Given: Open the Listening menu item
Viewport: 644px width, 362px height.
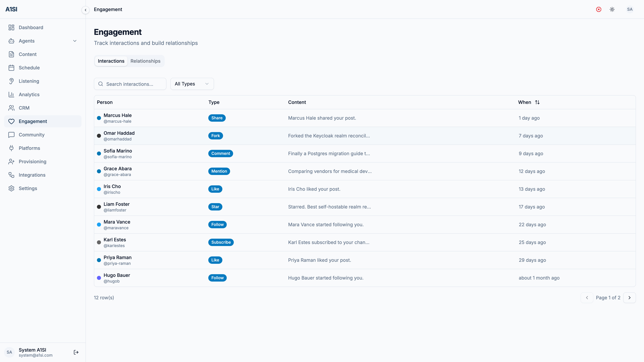Looking at the screenshot, I should (43, 81).
